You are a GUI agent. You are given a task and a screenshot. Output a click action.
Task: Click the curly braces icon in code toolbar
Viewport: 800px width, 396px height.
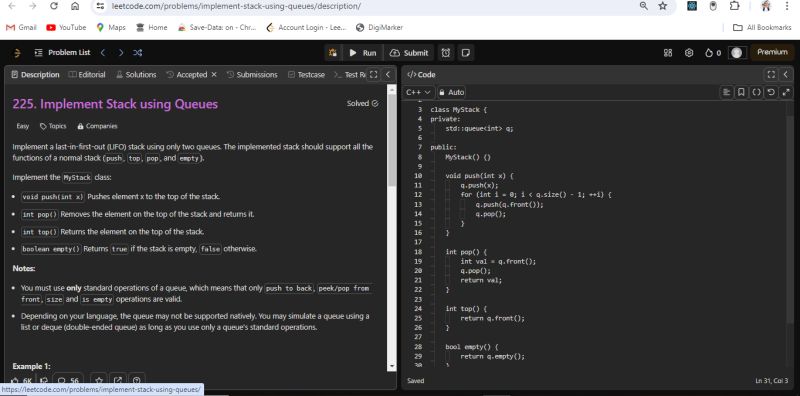(x=756, y=92)
